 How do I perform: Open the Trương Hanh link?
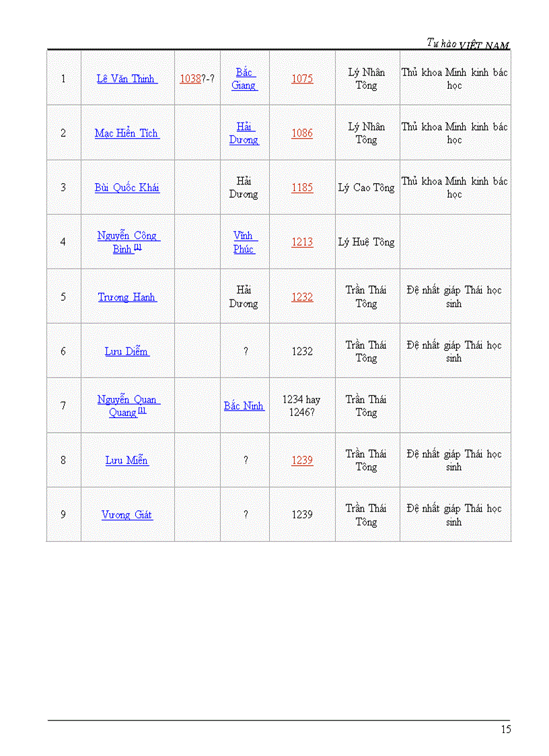126,297
